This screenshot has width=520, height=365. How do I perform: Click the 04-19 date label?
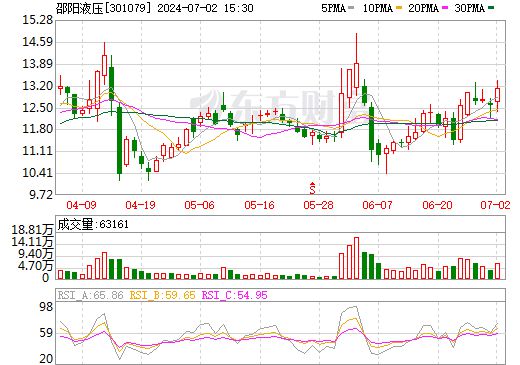pos(141,205)
